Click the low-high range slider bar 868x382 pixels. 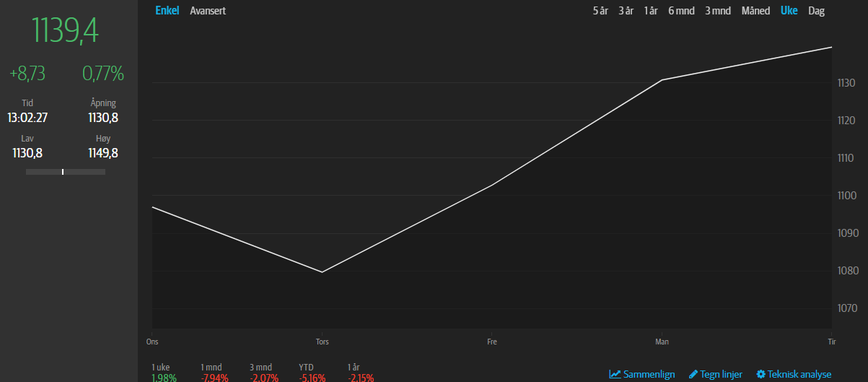(x=66, y=172)
